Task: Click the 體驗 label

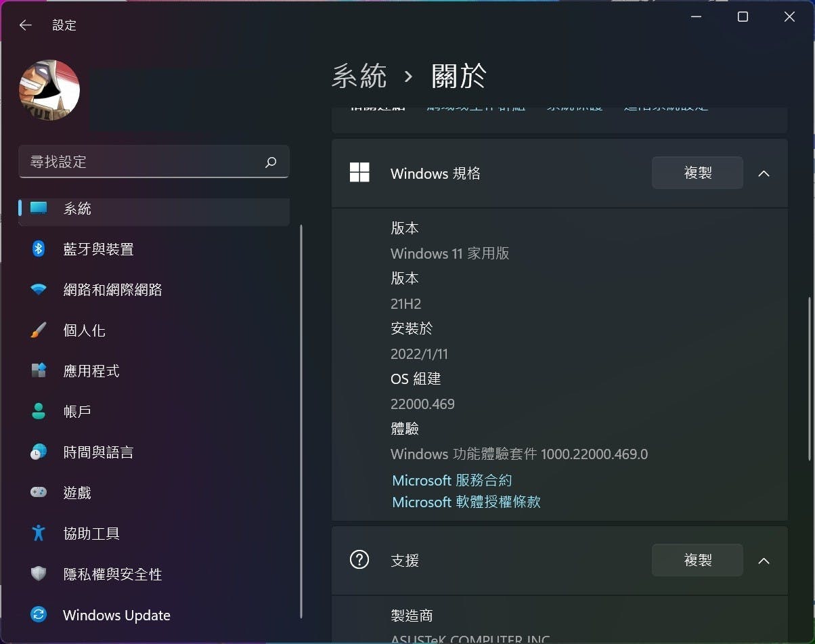Action: coord(405,429)
